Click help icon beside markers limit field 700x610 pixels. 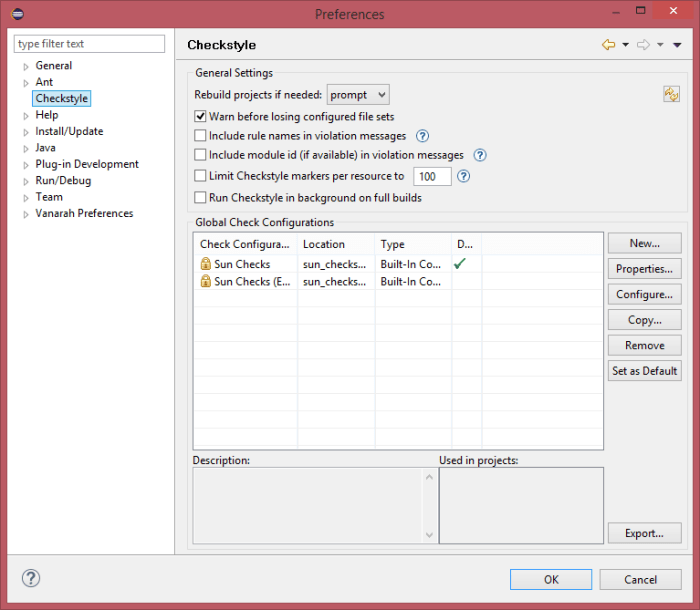click(x=463, y=176)
